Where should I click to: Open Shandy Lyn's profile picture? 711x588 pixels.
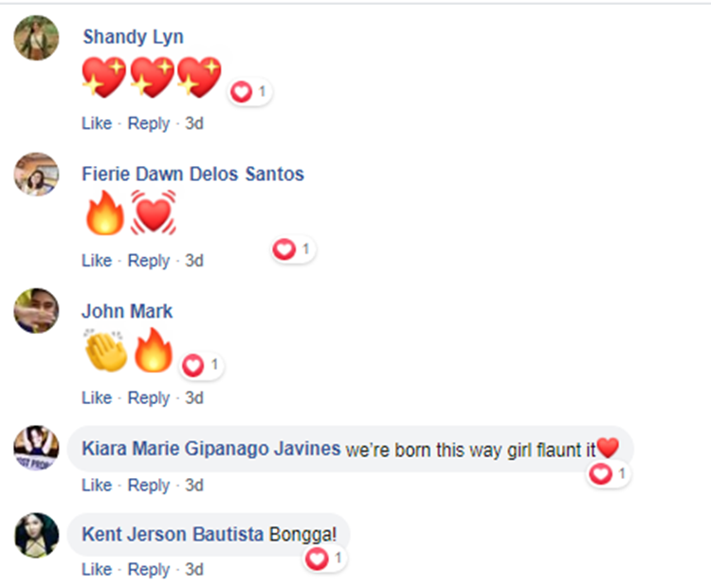[x=36, y=38]
